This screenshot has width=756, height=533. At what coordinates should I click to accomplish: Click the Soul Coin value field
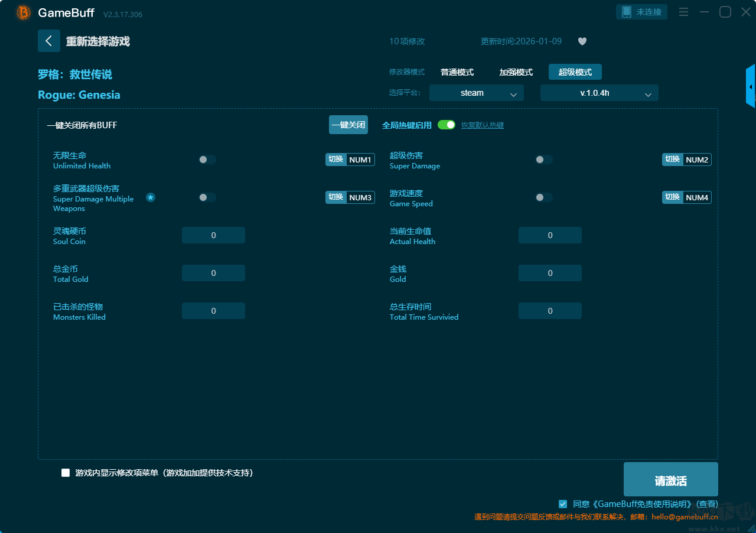tap(213, 235)
